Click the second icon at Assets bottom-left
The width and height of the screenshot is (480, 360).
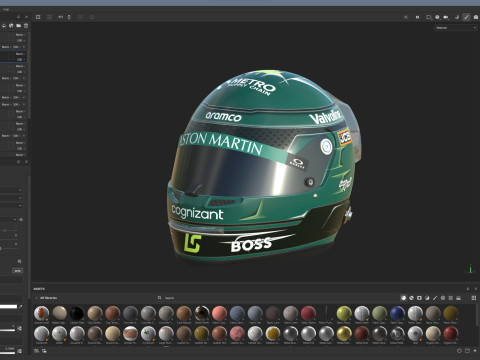coord(44,351)
